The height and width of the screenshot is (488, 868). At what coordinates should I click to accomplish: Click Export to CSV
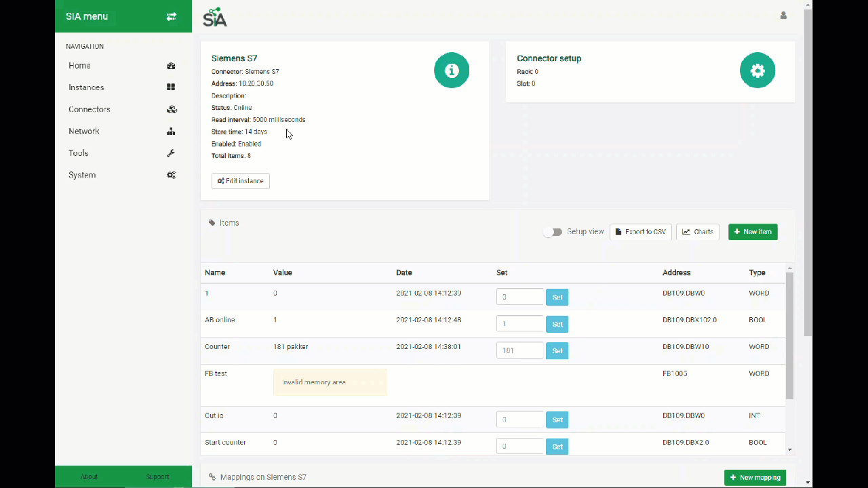pos(640,231)
